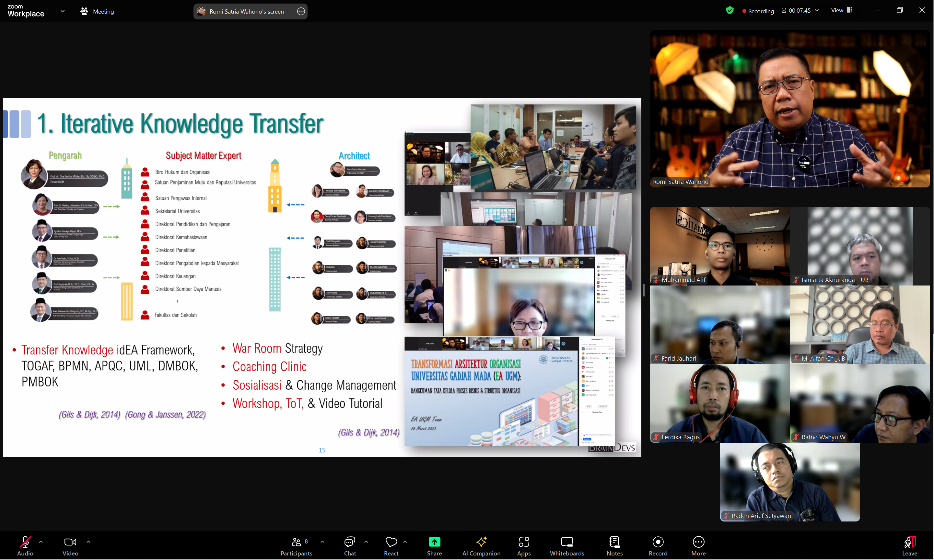The width and height of the screenshot is (934, 560).
Task: Toggle the Record button
Action: (658, 542)
